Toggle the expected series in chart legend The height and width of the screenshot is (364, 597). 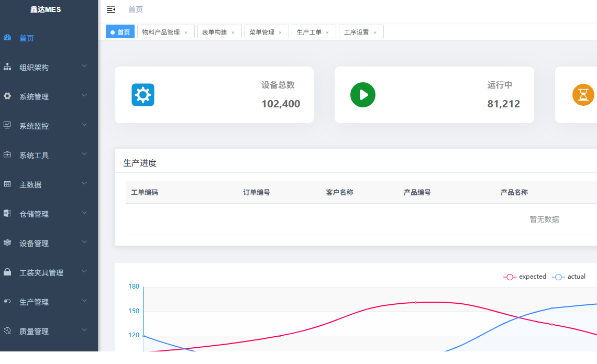coord(525,277)
